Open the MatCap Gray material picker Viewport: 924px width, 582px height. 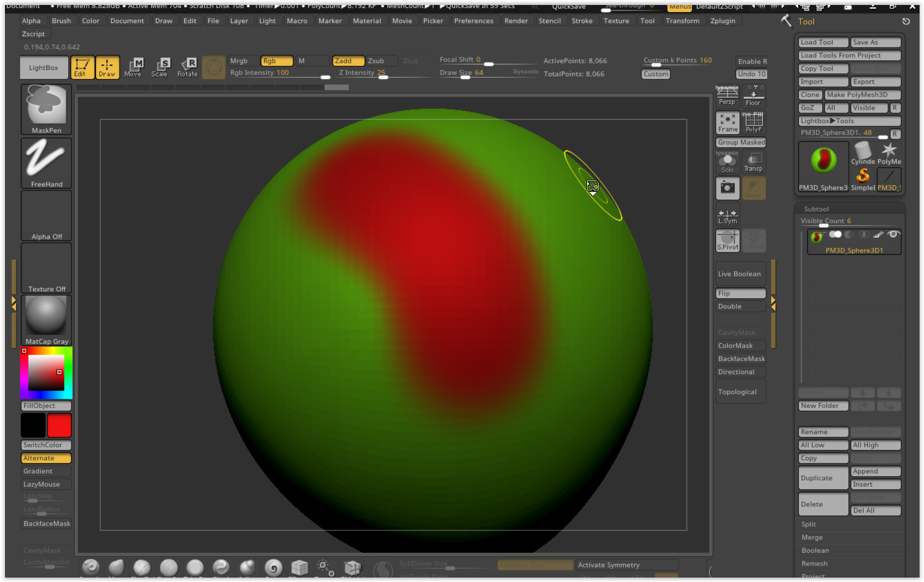pos(46,320)
